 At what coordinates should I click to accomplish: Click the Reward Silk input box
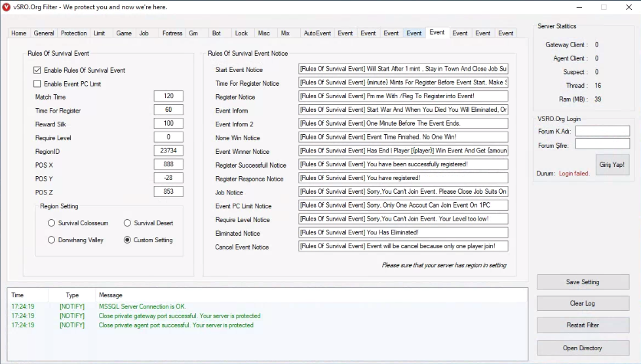(x=168, y=123)
